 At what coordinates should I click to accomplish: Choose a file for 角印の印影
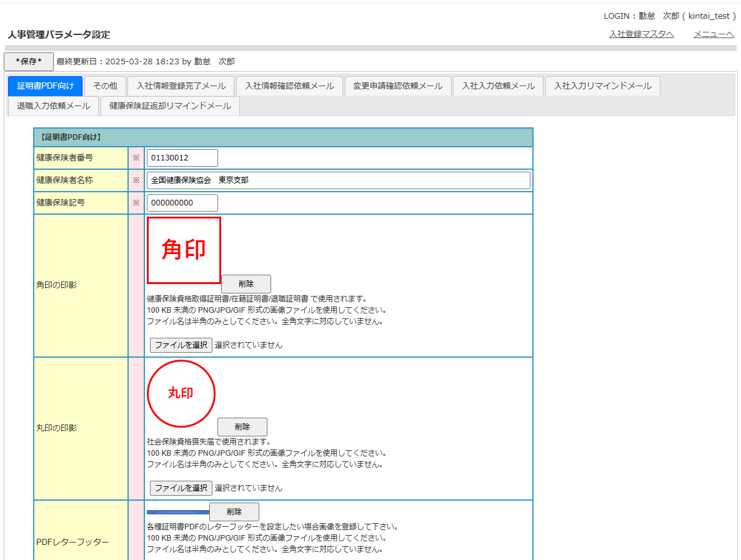click(x=181, y=345)
